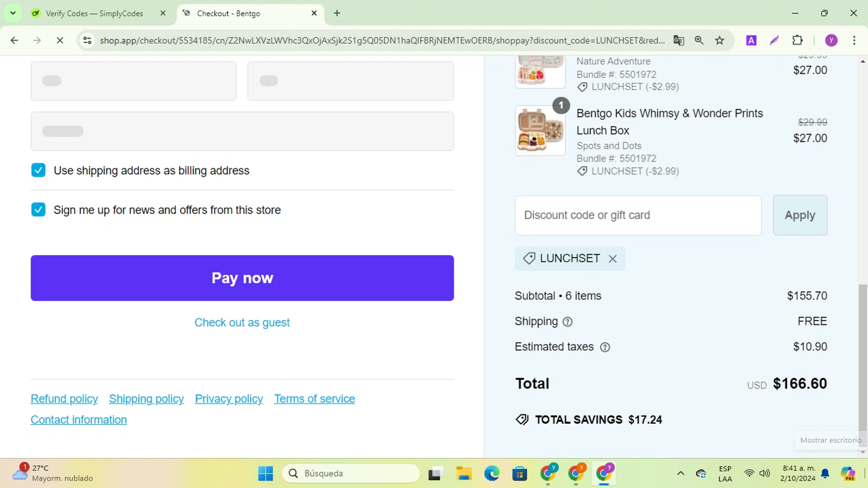Open the Shipping policy link

146,399
